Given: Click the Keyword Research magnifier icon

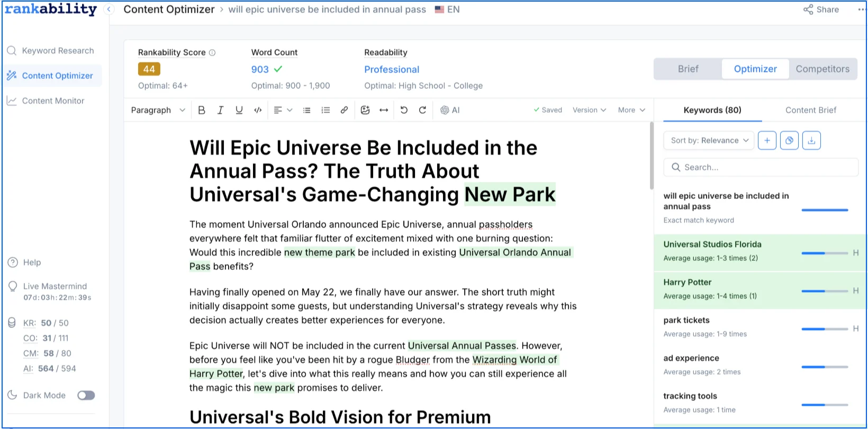Looking at the screenshot, I should tap(12, 51).
